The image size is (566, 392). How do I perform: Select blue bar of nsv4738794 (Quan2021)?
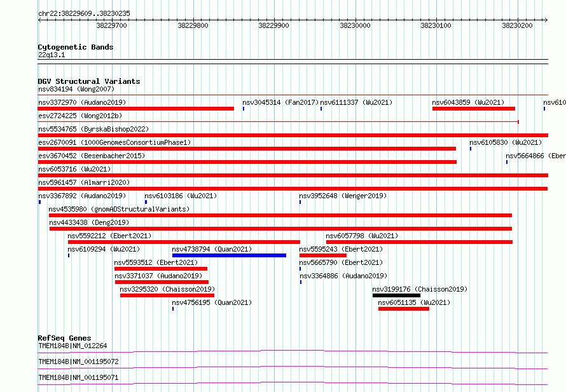[229, 255]
